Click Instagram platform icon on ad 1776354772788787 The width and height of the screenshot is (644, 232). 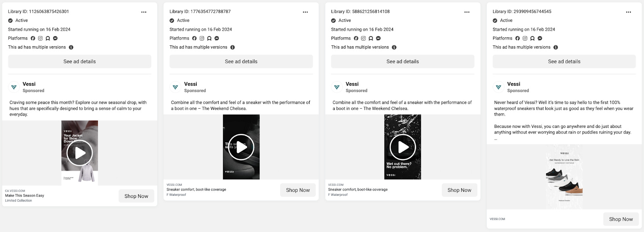pos(202,38)
